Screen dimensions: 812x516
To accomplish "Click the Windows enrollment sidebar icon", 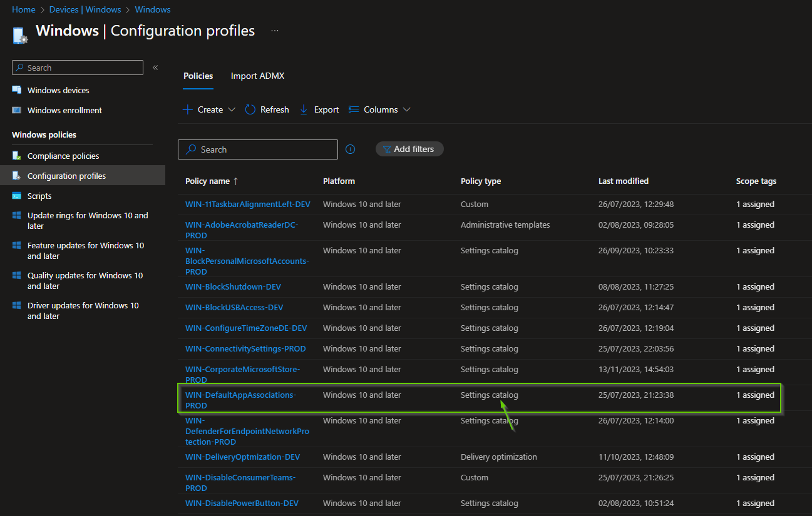I will pos(17,110).
